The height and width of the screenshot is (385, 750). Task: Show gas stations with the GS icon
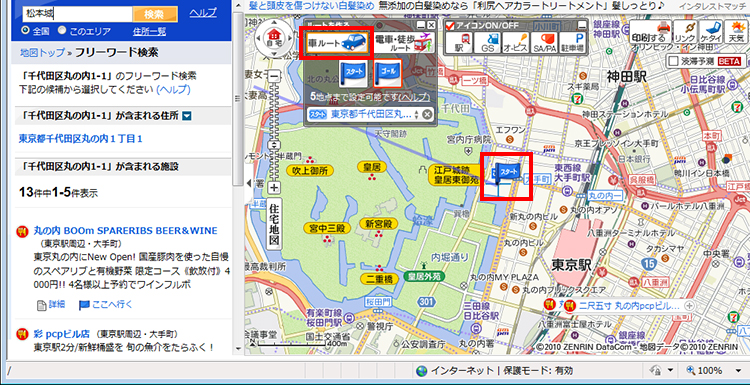487,43
